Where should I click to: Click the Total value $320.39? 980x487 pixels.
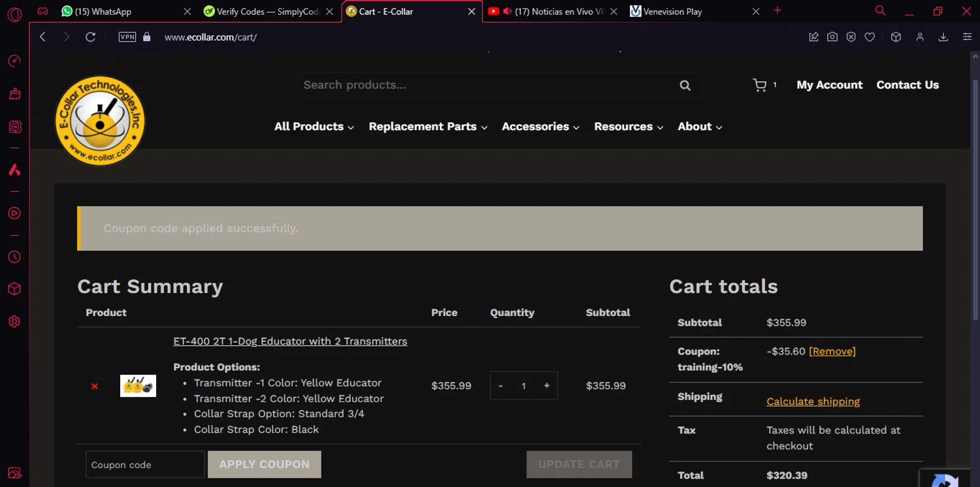(x=787, y=475)
